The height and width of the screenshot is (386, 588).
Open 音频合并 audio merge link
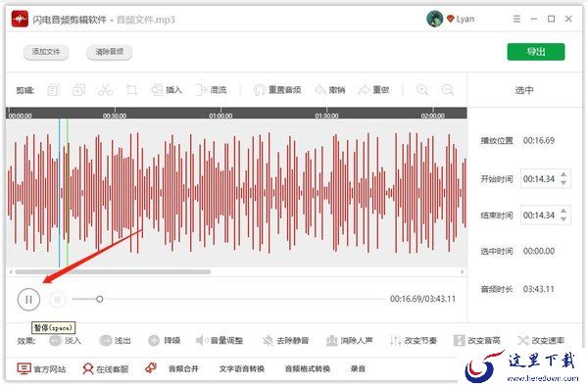[183, 368]
